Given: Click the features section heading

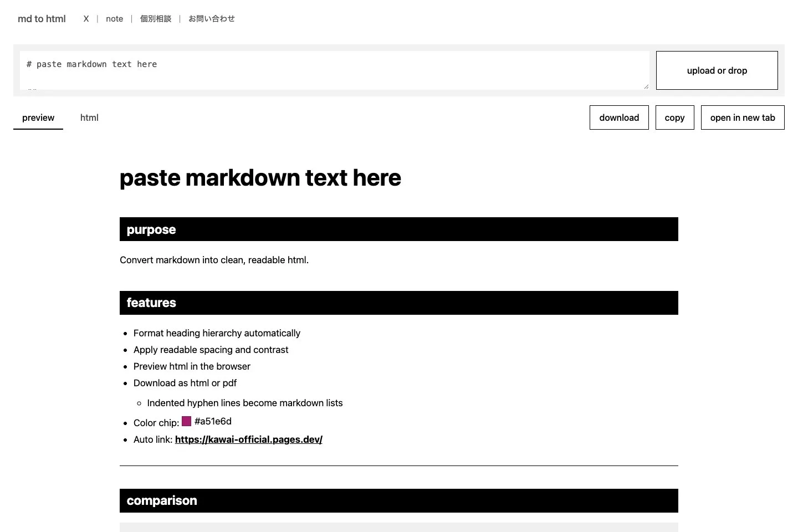Looking at the screenshot, I should pyautogui.click(x=399, y=303).
